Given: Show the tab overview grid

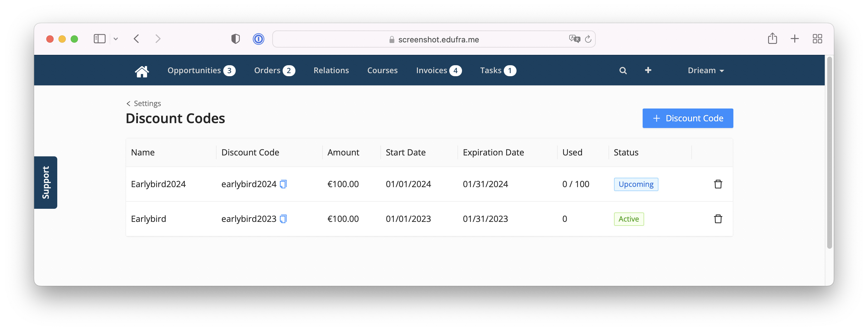Looking at the screenshot, I should pyautogui.click(x=817, y=39).
